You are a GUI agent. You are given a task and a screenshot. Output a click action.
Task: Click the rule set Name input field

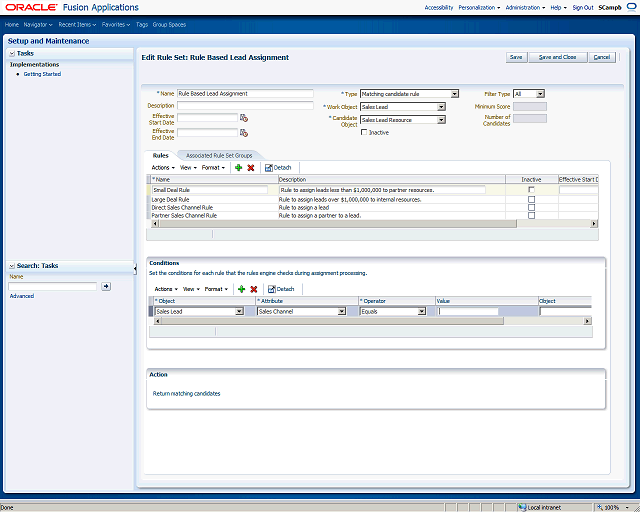[245, 93]
